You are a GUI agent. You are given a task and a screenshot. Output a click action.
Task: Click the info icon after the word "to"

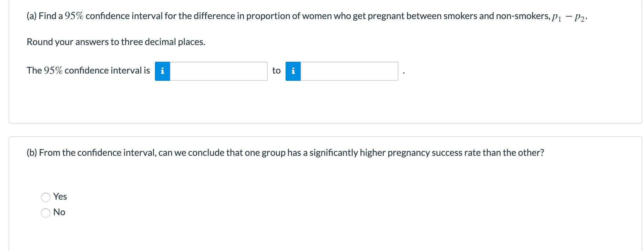pos(293,71)
